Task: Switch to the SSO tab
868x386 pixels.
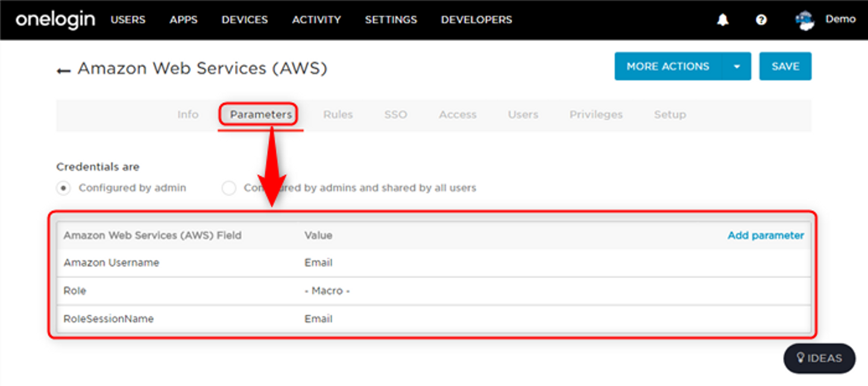Action: (x=395, y=115)
